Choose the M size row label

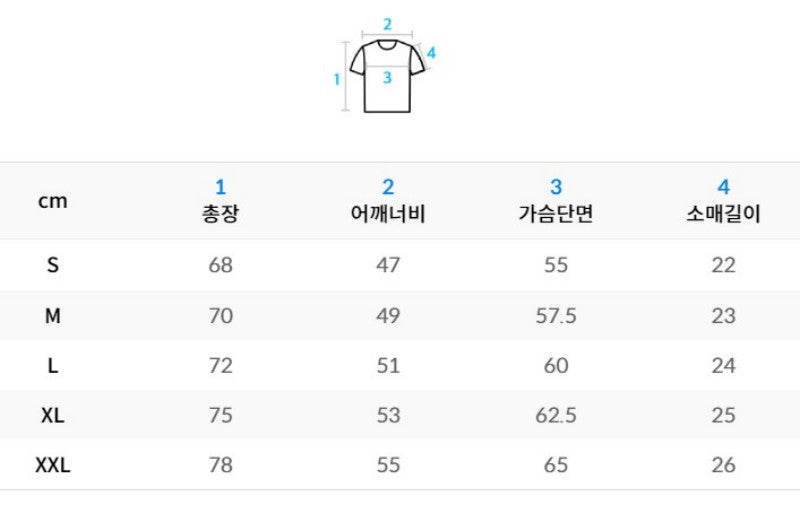pos(53,316)
